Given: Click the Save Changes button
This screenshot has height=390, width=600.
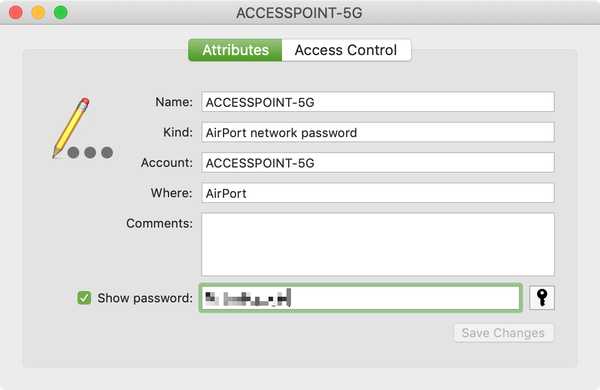Looking at the screenshot, I should [x=503, y=333].
